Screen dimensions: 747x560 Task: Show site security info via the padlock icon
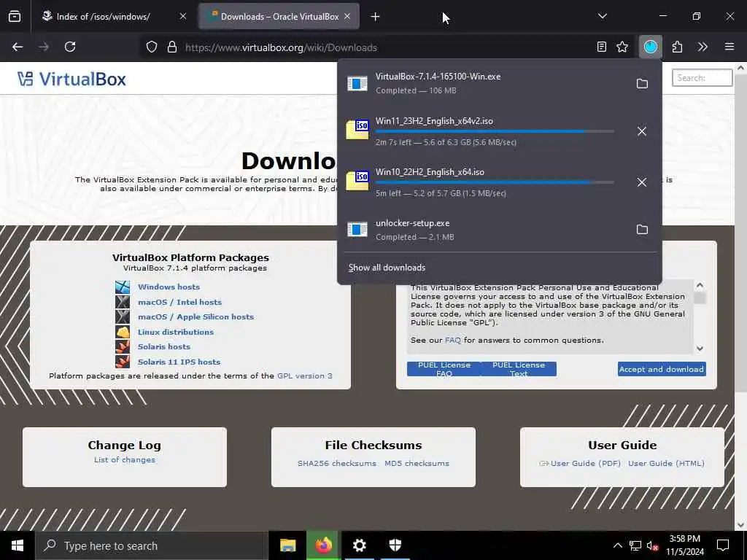pyautogui.click(x=172, y=47)
